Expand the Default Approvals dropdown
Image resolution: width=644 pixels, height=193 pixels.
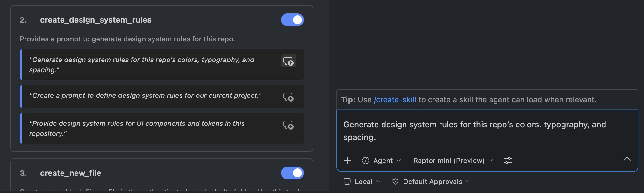(x=432, y=182)
